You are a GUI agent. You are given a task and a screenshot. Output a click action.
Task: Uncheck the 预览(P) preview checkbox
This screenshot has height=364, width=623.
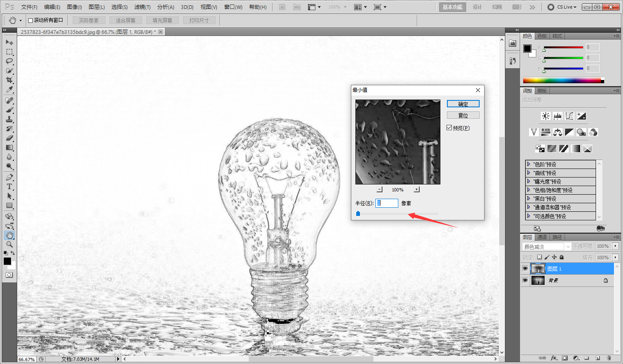click(449, 128)
